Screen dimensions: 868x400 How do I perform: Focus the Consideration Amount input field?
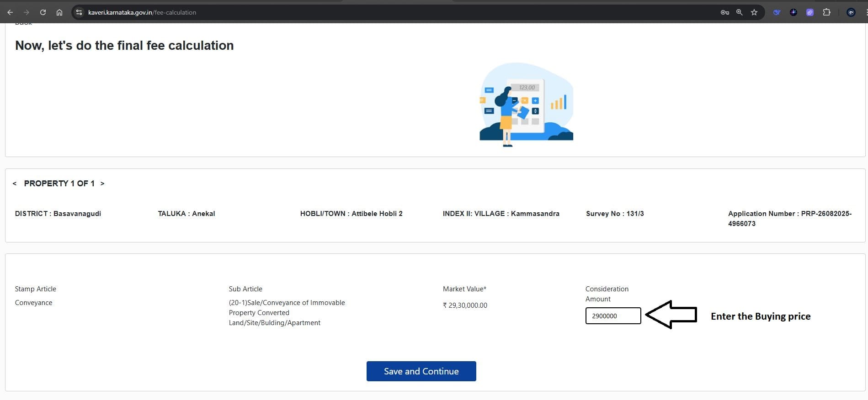[613, 316]
